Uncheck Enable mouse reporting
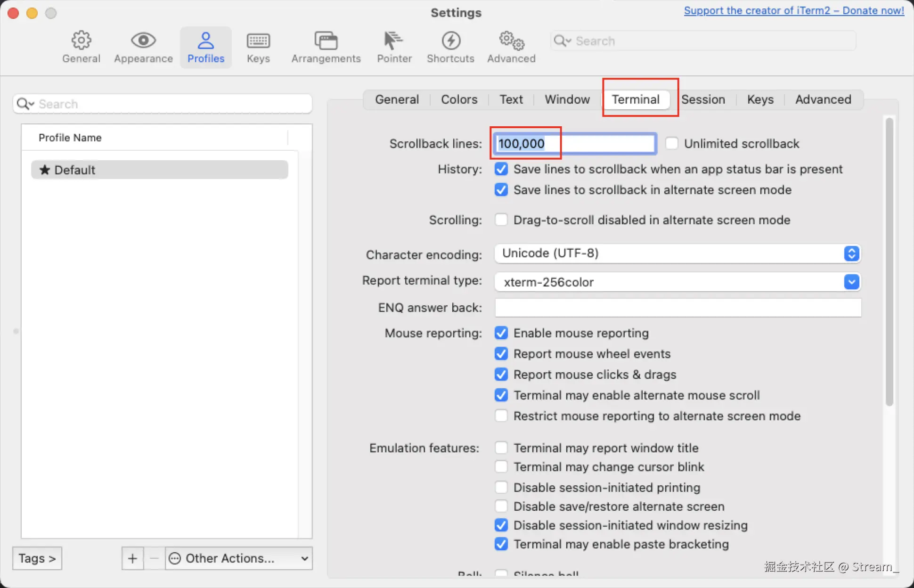The height and width of the screenshot is (588, 914). (x=501, y=333)
